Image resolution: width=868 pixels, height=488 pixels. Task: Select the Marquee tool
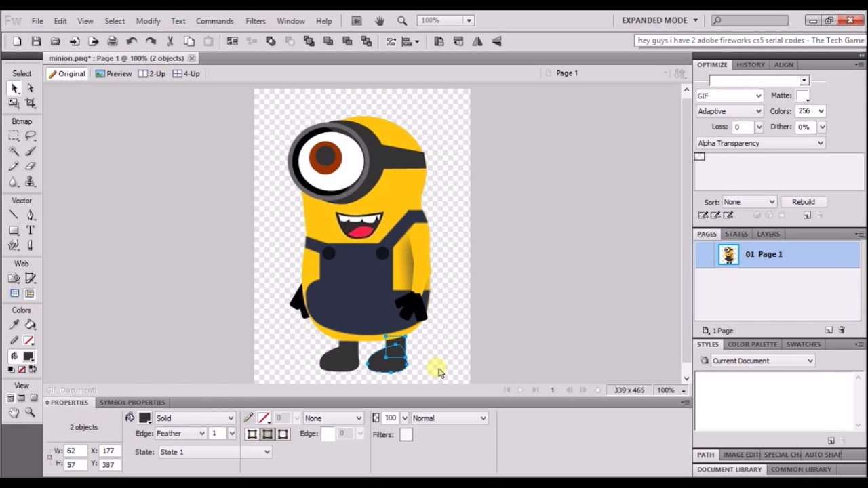click(14, 136)
